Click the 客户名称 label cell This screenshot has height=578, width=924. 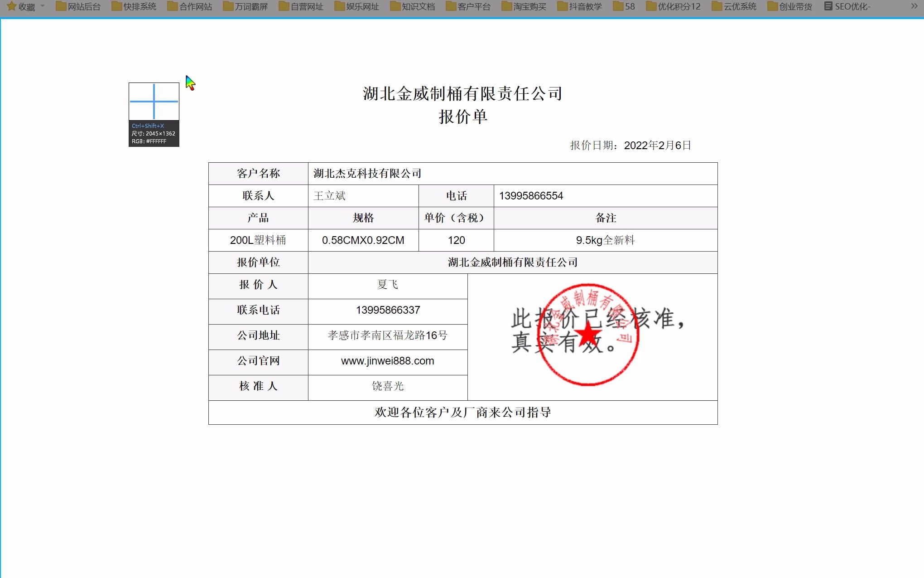258,174
